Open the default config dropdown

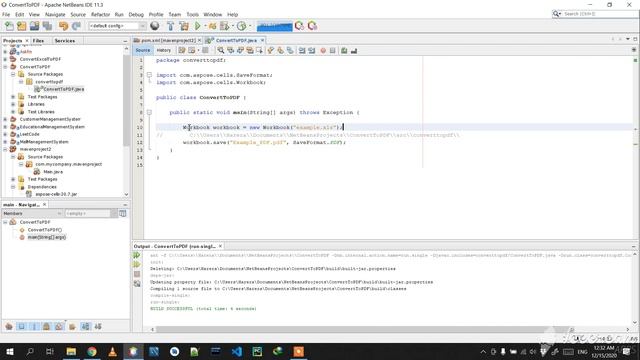pos(117,26)
